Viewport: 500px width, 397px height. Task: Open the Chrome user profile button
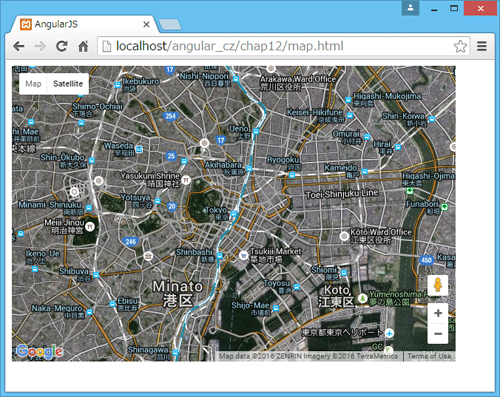point(410,8)
